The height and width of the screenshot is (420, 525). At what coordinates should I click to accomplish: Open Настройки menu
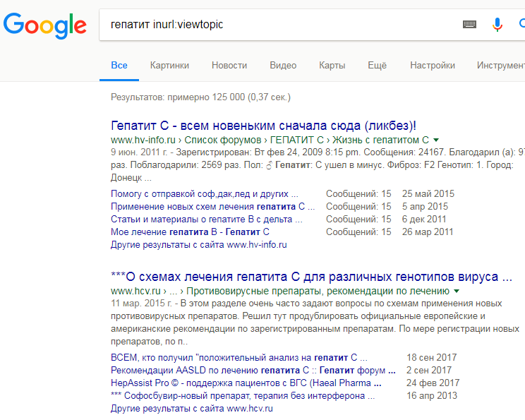click(x=433, y=66)
